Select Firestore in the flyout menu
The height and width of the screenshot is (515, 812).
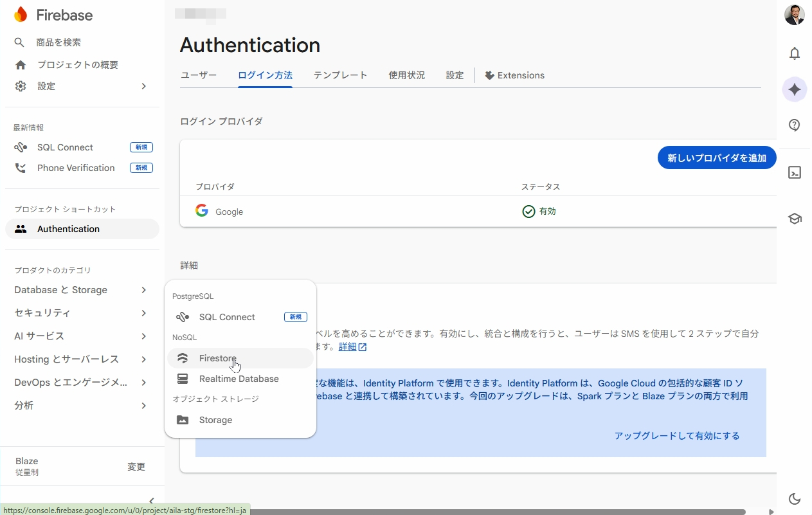240,358
